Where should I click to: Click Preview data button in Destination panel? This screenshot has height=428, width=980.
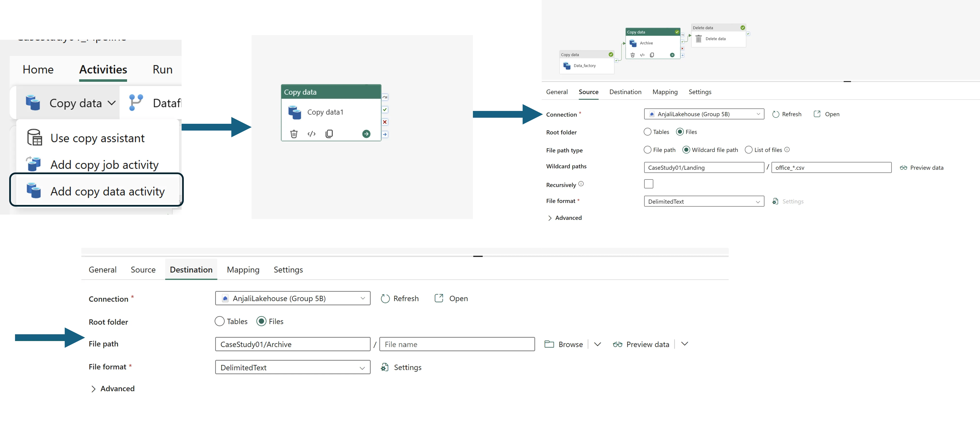point(641,344)
